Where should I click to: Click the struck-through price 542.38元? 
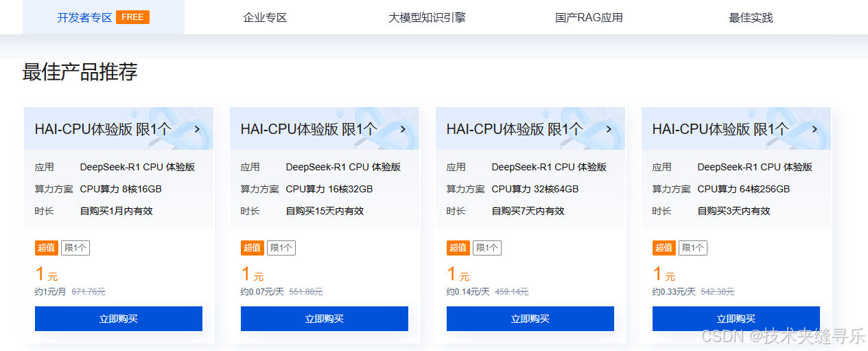(x=718, y=292)
